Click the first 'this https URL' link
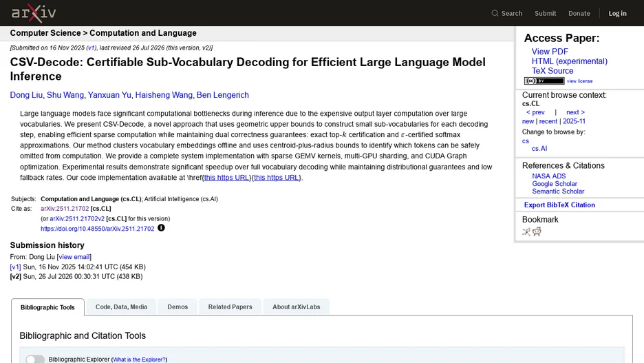644x363 pixels. [x=227, y=178]
